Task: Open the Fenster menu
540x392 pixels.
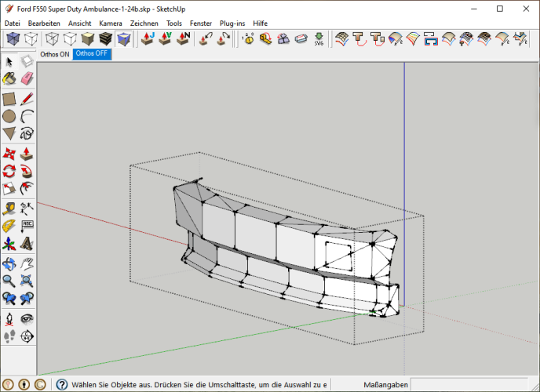Action: [201, 24]
